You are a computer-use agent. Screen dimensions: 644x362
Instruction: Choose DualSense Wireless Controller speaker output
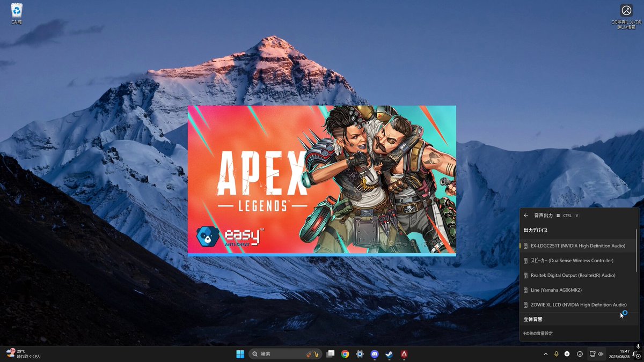(579, 261)
